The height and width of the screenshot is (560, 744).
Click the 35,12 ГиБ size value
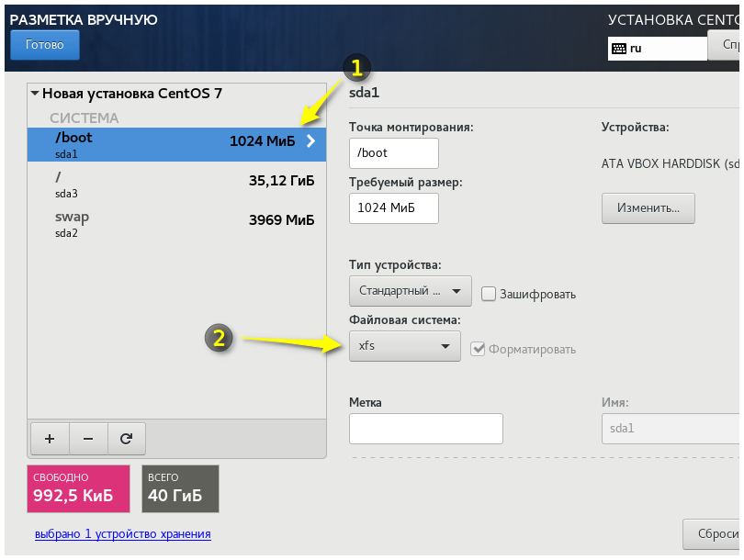(x=281, y=181)
